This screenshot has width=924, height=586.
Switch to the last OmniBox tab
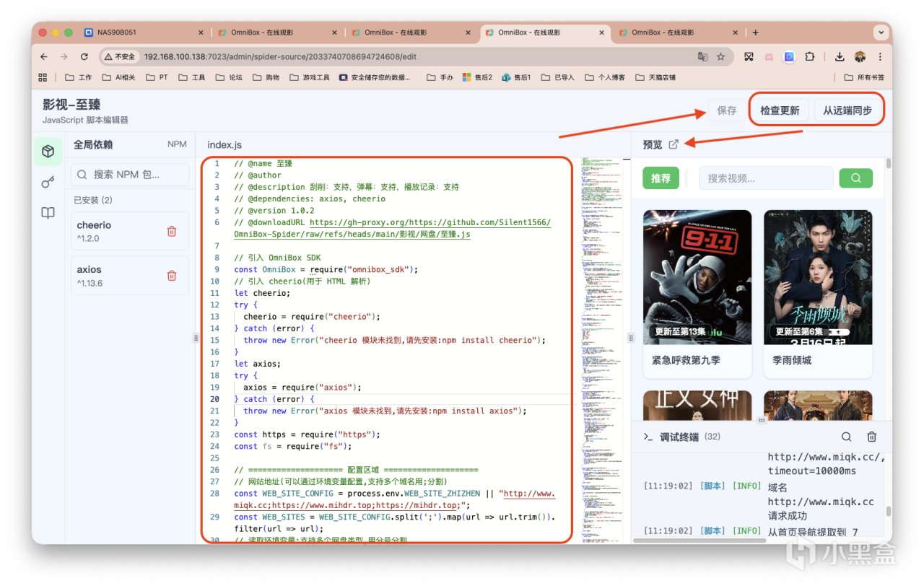677,32
